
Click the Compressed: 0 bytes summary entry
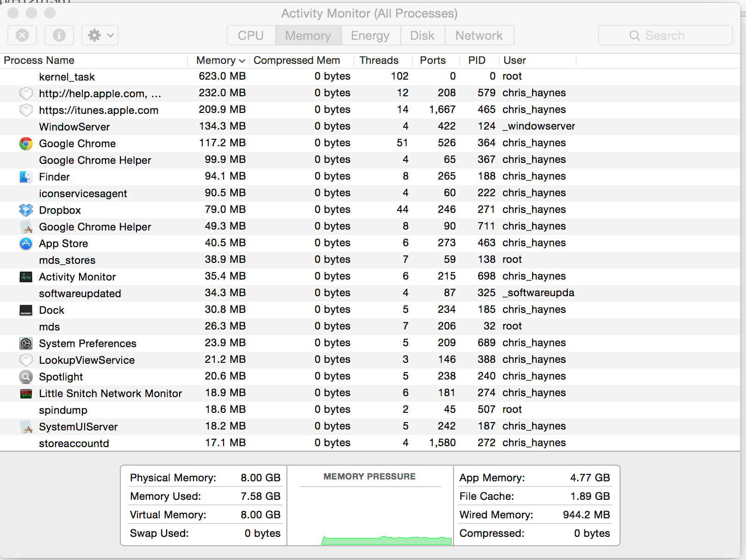click(535, 533)
